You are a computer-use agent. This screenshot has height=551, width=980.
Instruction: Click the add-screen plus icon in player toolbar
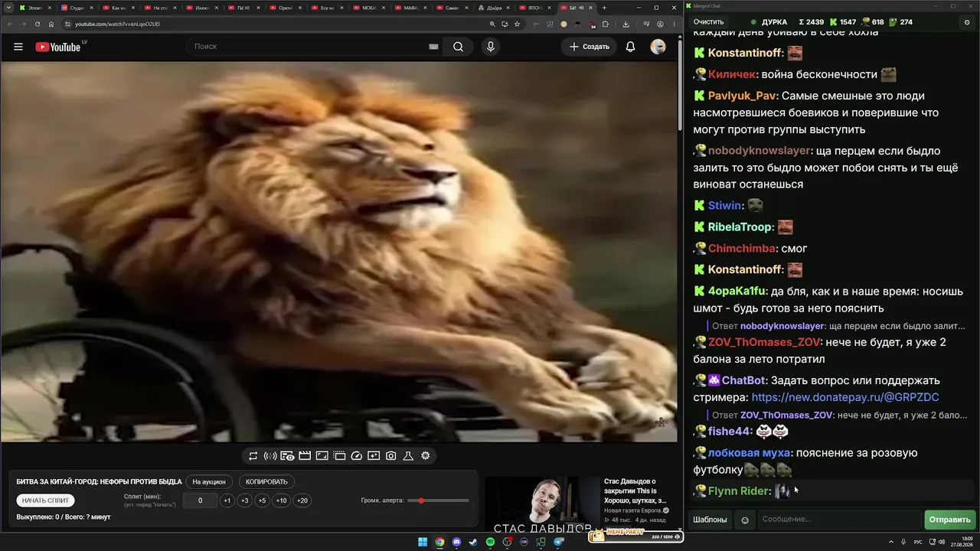point(374,456)
